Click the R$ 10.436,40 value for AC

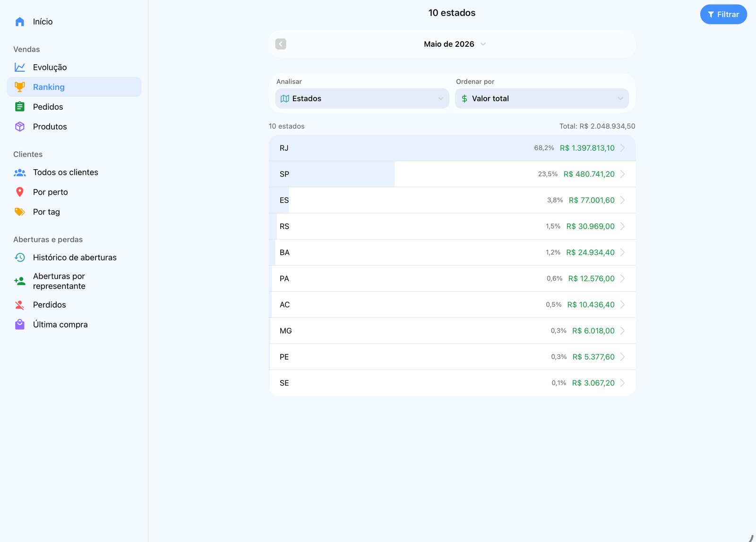coord(591,305)
